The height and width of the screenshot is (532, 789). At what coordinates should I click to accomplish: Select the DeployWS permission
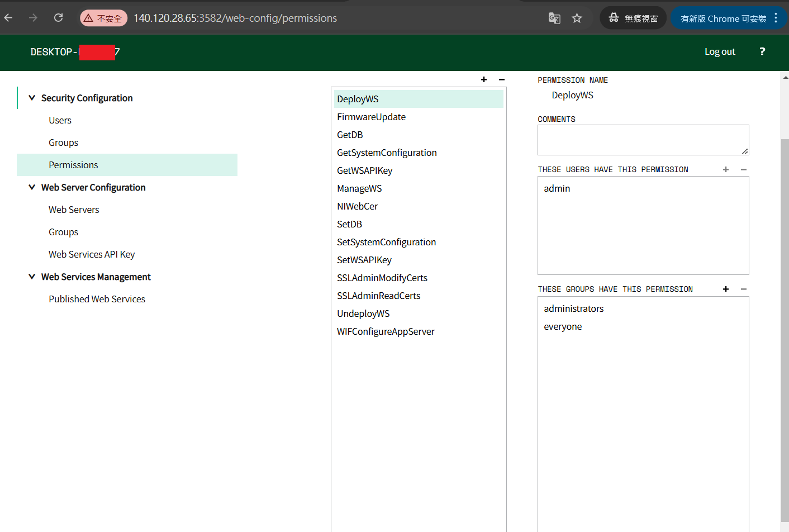(x=419, y=99)
